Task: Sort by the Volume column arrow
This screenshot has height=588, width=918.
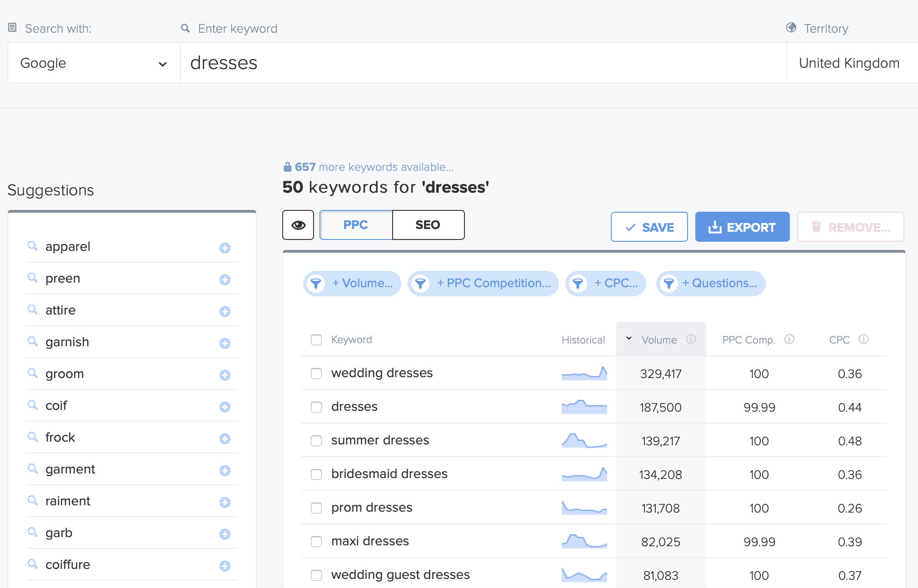Action: click(629, 339)
